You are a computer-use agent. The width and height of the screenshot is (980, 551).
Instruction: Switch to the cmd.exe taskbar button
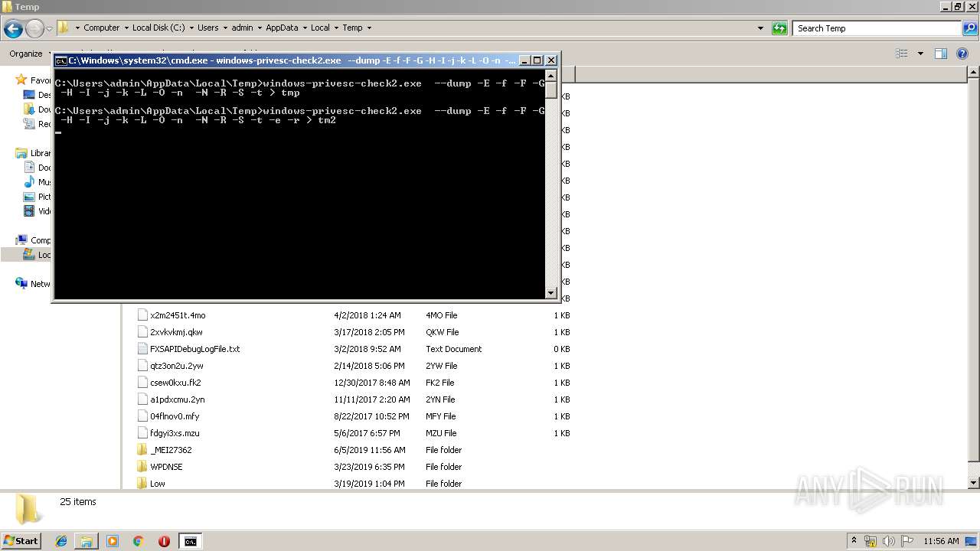(x=190, y=541)
